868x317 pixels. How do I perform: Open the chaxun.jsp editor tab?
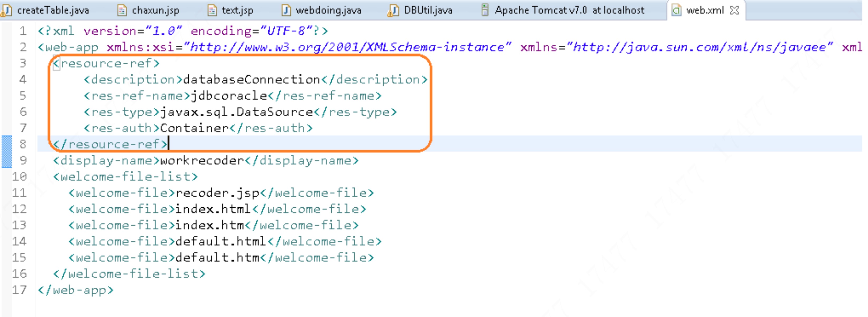(155, 11)
